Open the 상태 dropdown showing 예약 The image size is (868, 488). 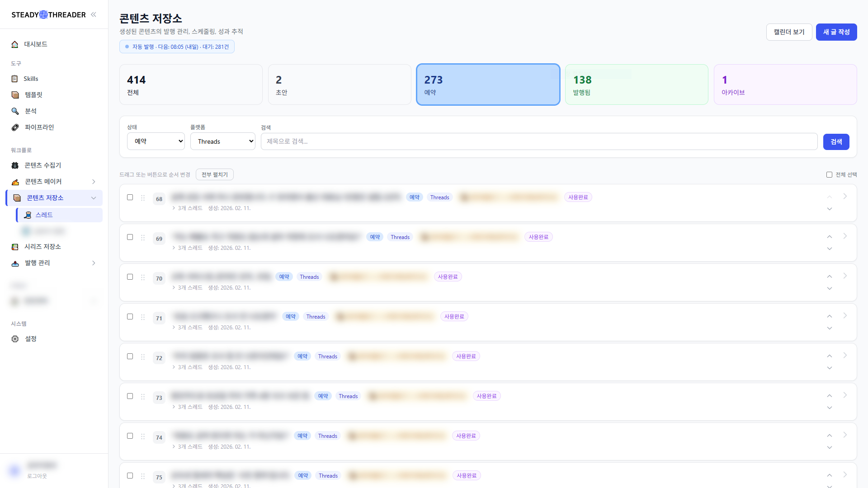click(x=156, y=141)
